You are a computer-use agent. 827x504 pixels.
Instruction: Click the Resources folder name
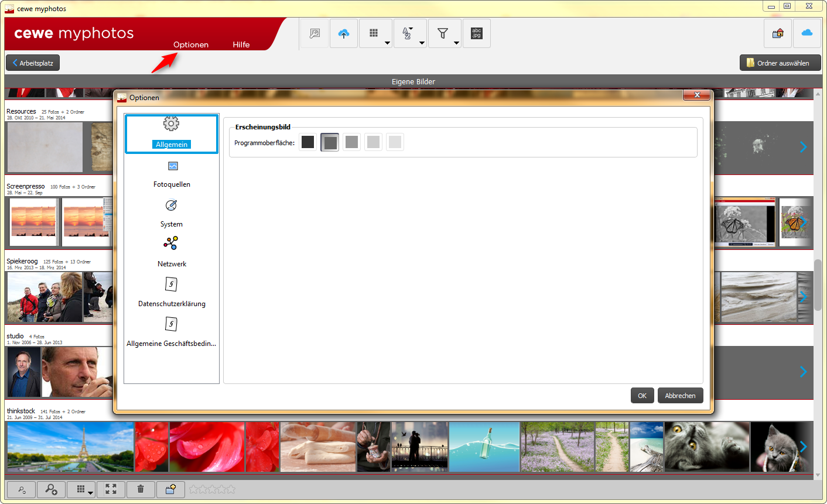pyautogui.click(x=21, y=111)
